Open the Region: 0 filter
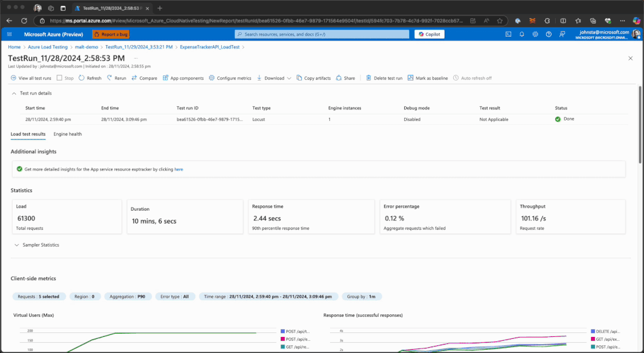 (x=84, y=296)
